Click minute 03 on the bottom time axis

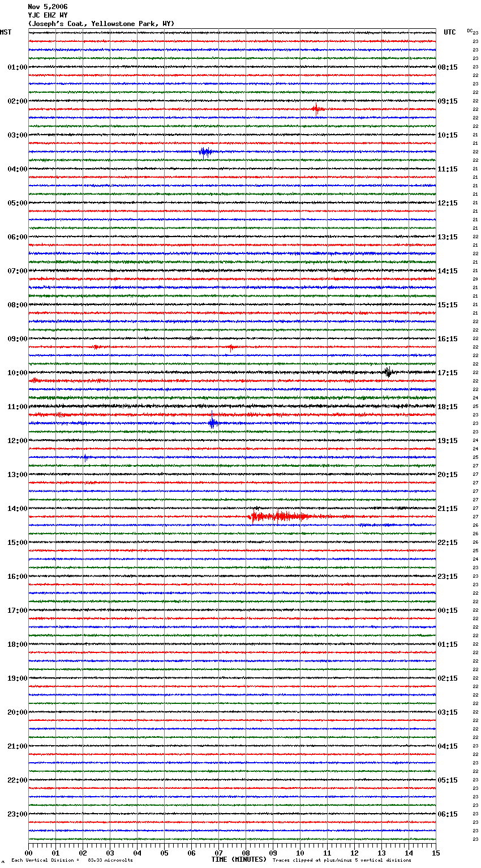click(x=110, y=853)
